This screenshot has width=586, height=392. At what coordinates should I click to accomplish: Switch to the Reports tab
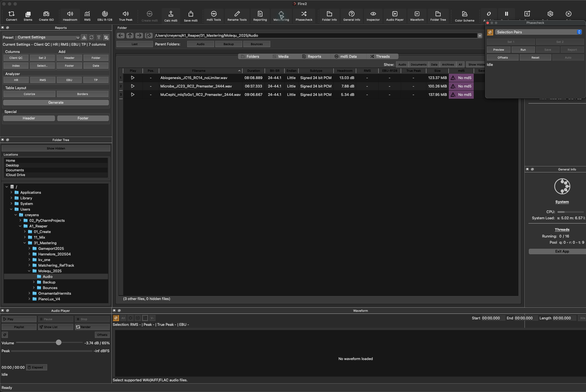pos(312,56)
